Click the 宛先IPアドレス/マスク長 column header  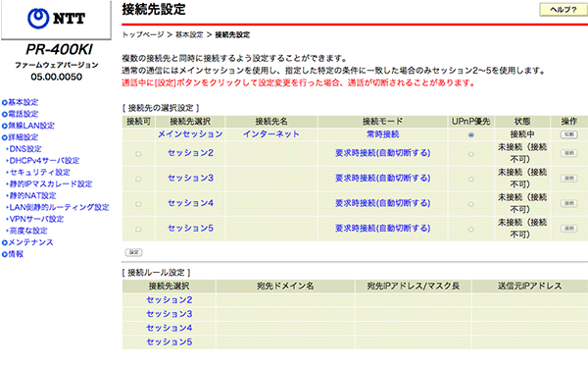pyautogui.click(x=414, y=287)
